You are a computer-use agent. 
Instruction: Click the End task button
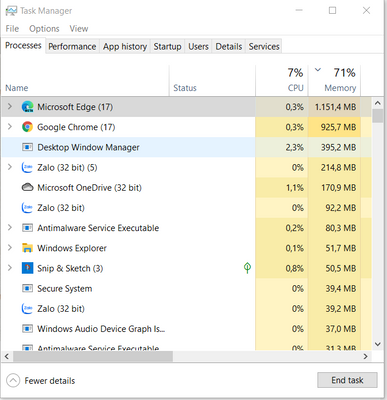(347, 380)
